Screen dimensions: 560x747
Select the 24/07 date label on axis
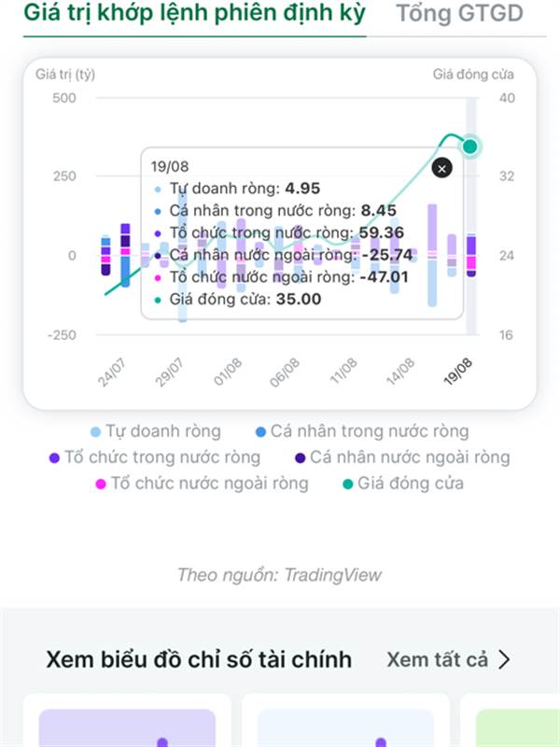click(x=111, y=373)
